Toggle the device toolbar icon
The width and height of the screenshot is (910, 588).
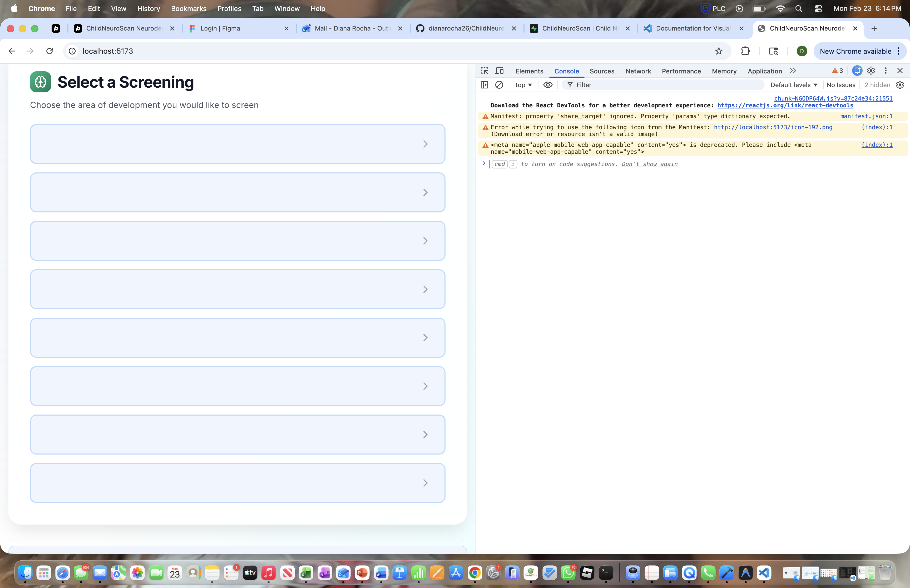pos(499,71)
